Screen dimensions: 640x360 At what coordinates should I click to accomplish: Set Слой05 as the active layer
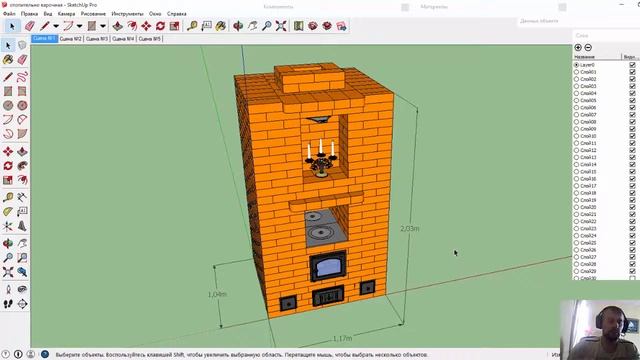tap(576, 100)
